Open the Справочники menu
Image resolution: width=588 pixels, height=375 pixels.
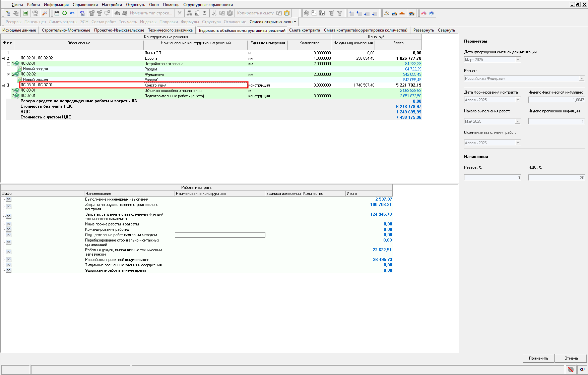pyautogui.click(x=85, y=5)
